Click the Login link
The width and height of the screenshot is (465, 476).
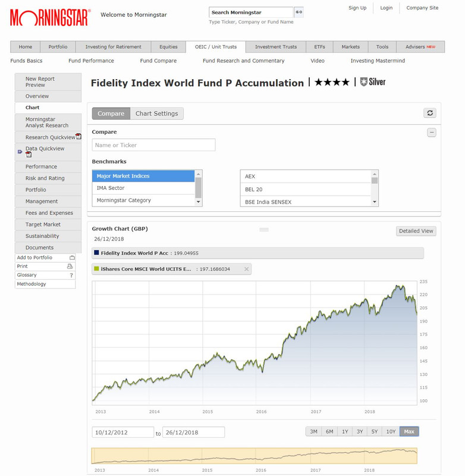pyautogui.click(x=386, y=8)
